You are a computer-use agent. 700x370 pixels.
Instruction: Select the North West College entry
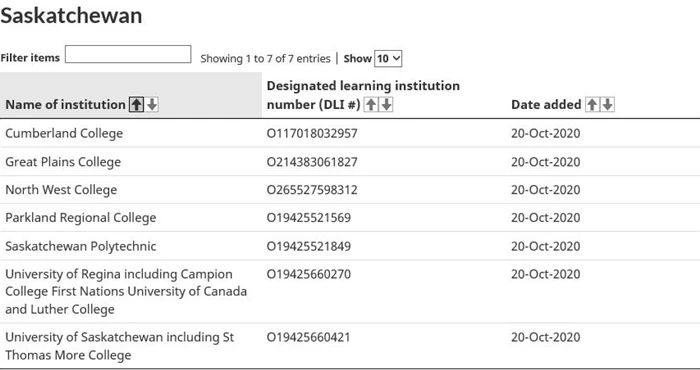[x=61, y=190]
